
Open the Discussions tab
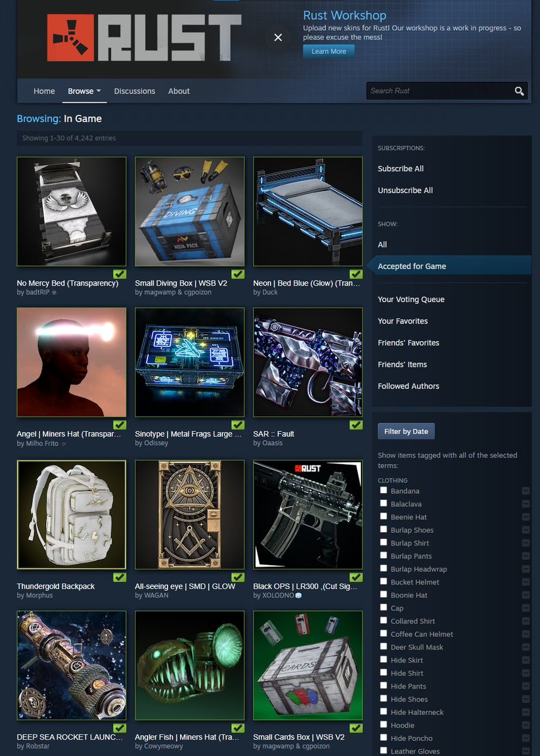click(x=134, y=91)
